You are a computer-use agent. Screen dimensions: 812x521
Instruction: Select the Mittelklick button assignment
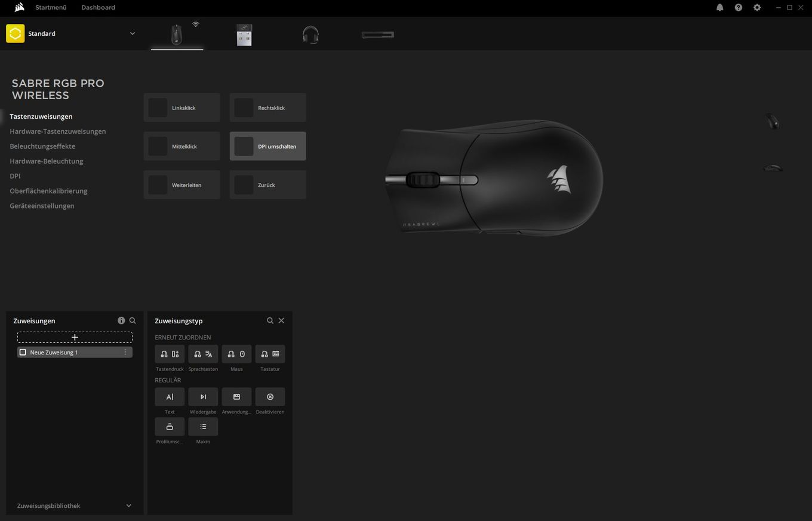(182, 146)
